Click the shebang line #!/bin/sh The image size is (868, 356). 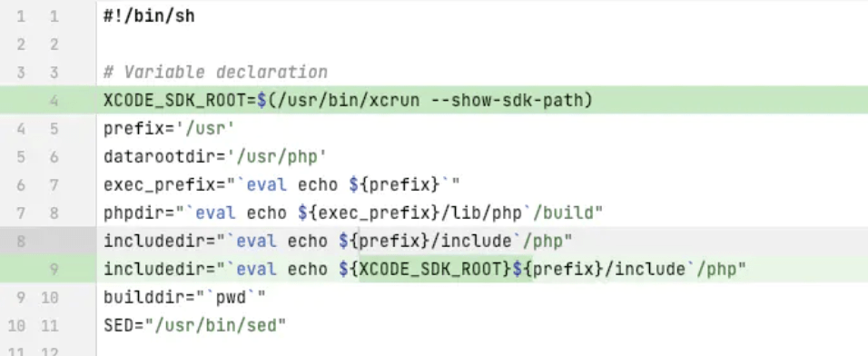[x=149, y=16]
